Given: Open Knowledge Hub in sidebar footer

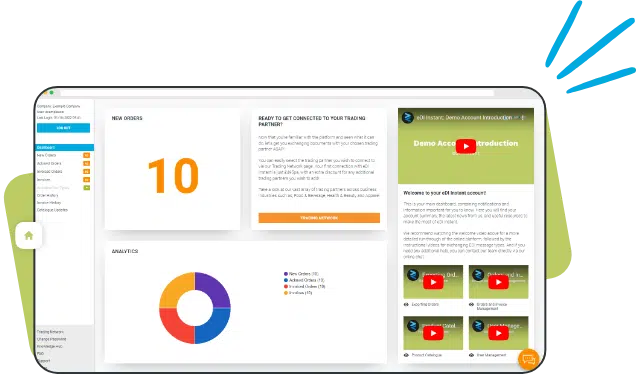Looking at the screenshot, I should (50, 346).
